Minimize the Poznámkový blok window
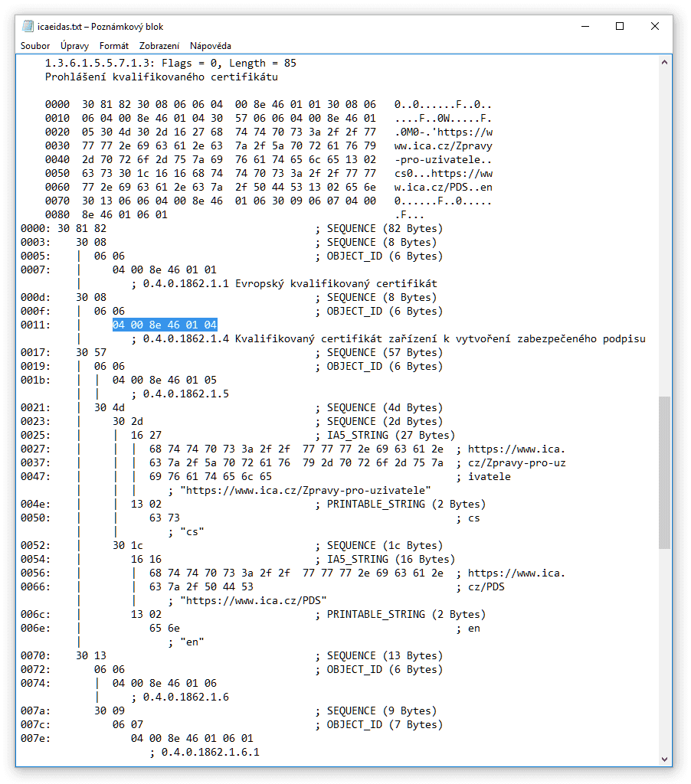Screen dimensions: 691x784 (585, 27)
